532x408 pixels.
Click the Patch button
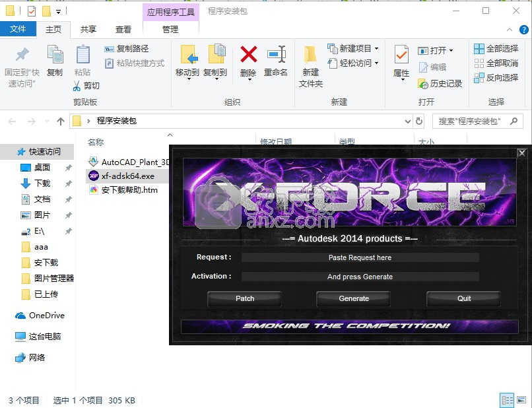pos(245,298)
